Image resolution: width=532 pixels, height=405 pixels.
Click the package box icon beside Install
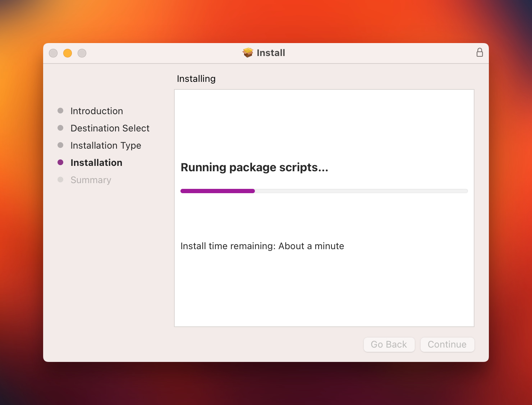(248, 53)
